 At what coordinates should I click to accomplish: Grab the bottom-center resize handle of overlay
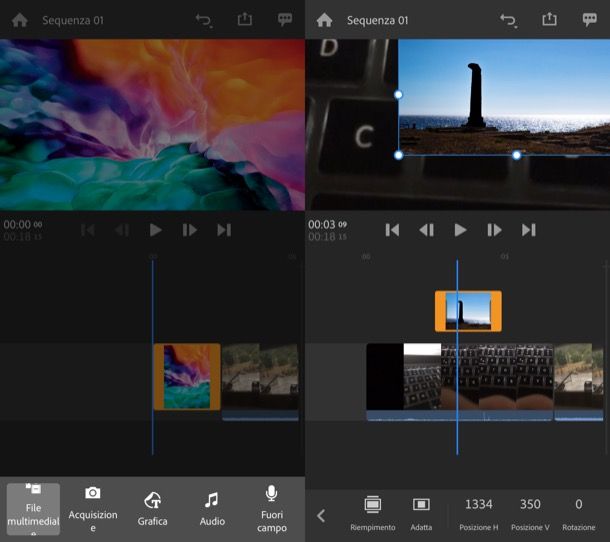[x=516, y=155]
